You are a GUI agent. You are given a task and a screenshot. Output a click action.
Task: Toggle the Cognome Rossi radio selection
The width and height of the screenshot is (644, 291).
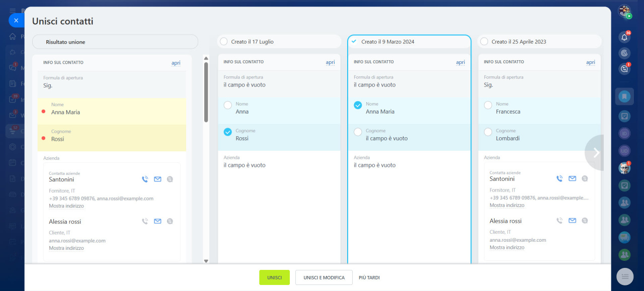pos(227,132)
